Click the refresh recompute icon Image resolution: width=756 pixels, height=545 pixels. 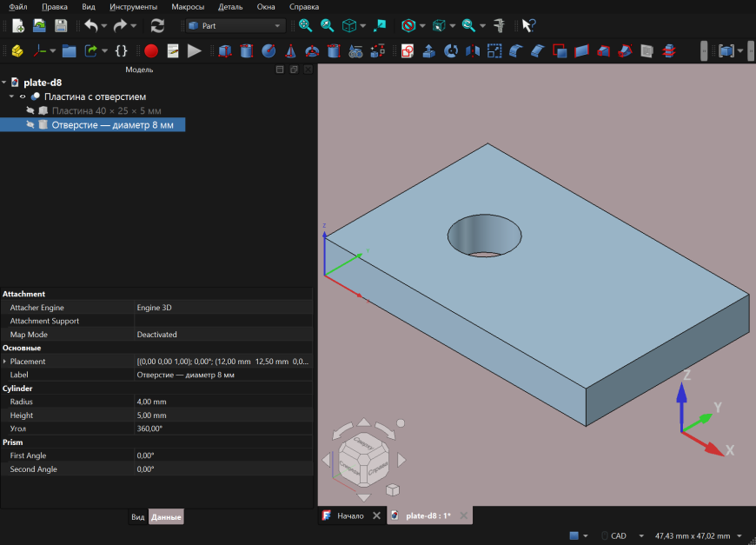click(x=157, y=25)
